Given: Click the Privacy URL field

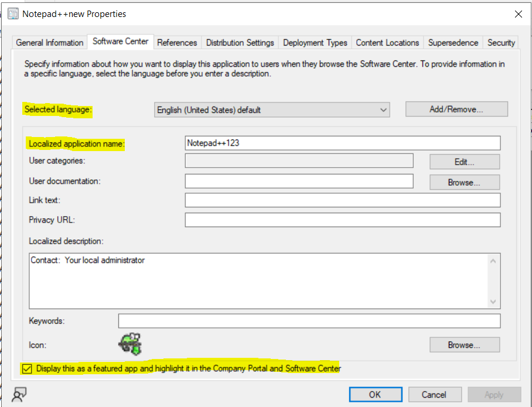Looking at the screenshot, I should (343, 220).
